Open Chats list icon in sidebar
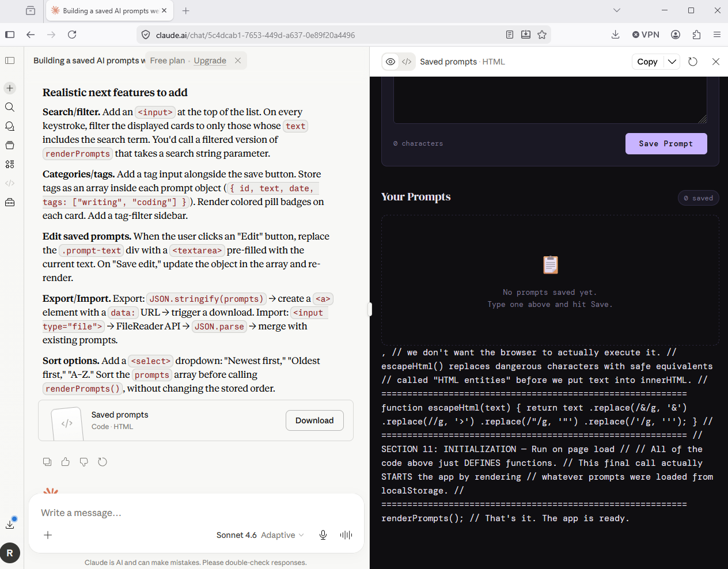Image resolution: width=728 pixels, height=569 pixels. [10, 126]
